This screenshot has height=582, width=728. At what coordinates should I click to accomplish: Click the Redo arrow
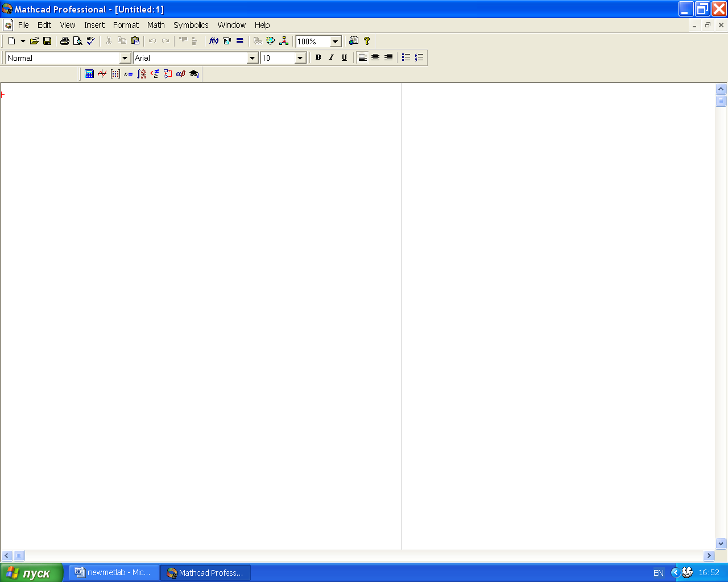166,41
